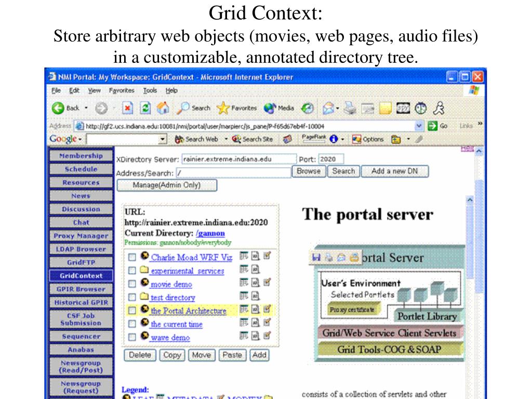Open the File menu
Image resolution: width=532 pixels, height=399 pixels.
[56, 90]
